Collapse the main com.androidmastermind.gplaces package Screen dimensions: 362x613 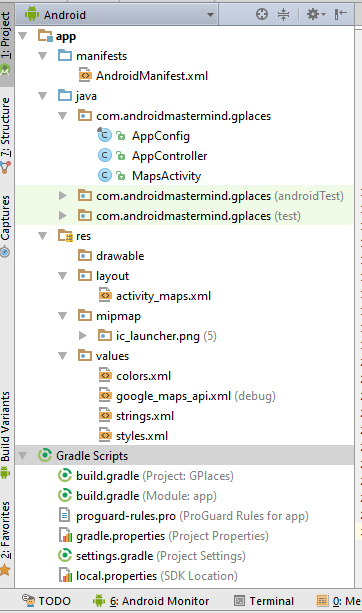63,116
